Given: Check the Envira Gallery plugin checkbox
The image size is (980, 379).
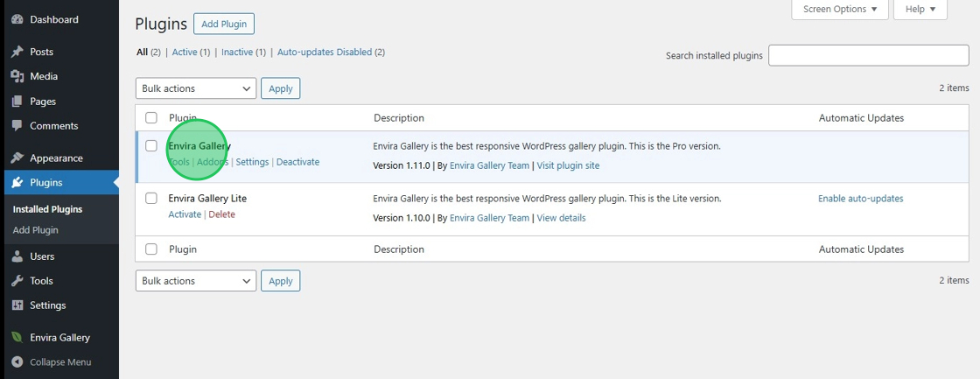Looking at the screenshot, I should [151, 146].
